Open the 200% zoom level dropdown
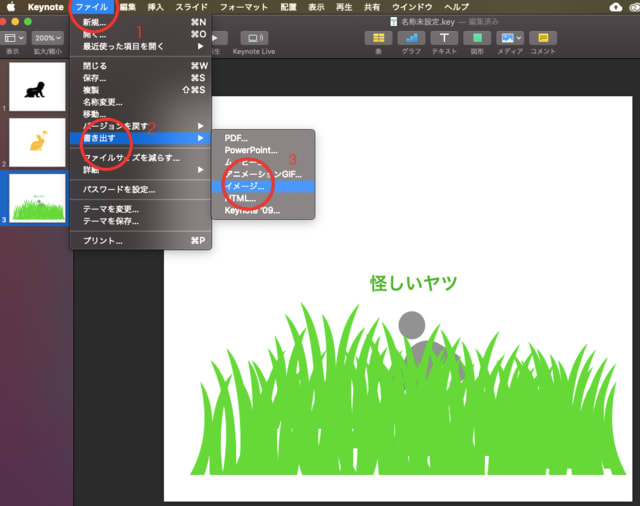Viewport: 640px width, 506px height. (50, 37)
